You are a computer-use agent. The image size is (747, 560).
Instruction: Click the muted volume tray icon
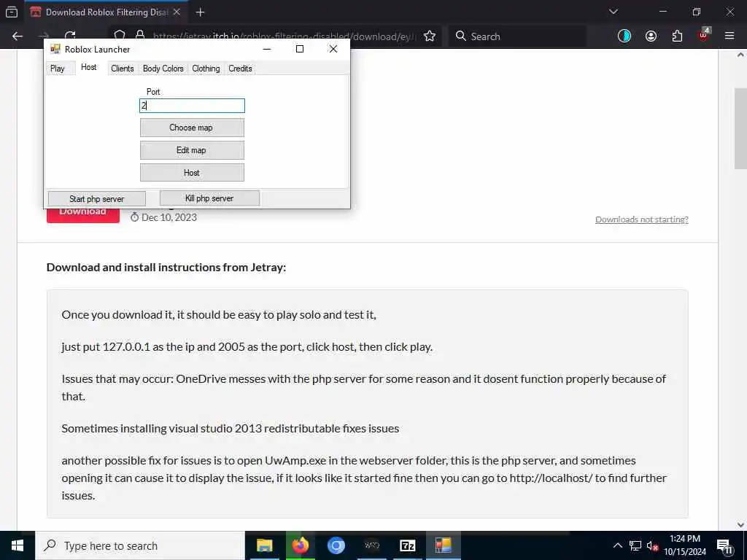[x=652, y=545]
